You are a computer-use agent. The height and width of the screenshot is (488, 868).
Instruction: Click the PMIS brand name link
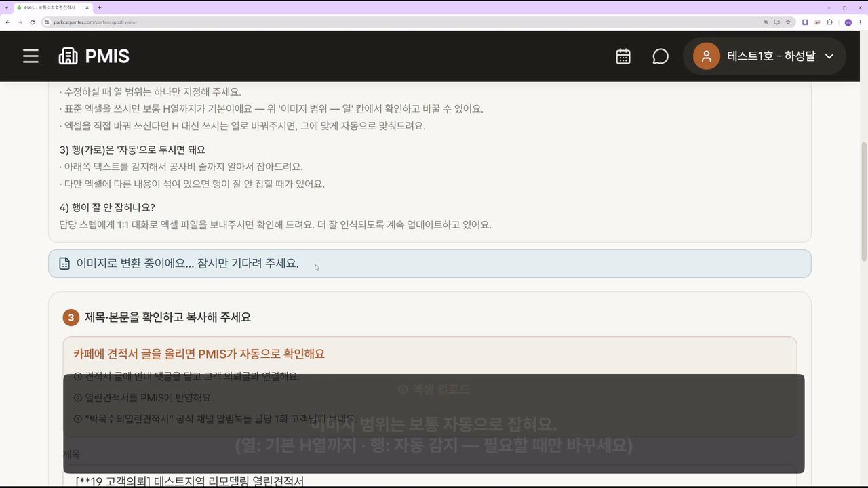[x=107, y=56]
